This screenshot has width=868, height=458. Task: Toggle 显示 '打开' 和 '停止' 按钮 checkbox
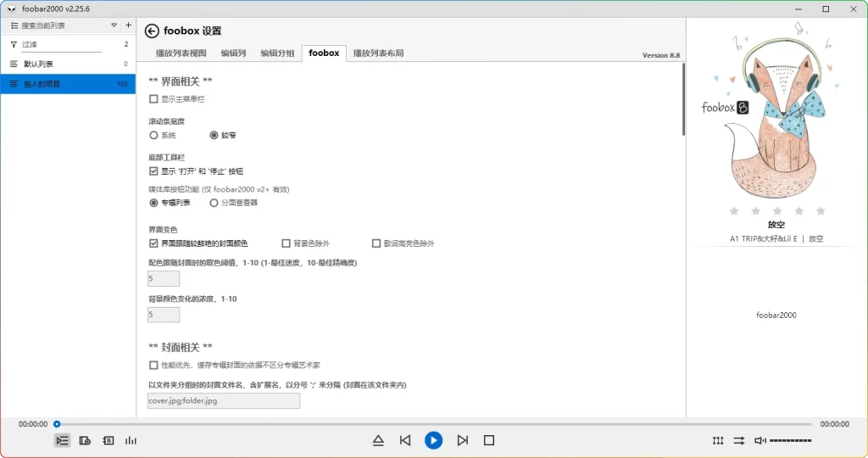tap(153, 171)
